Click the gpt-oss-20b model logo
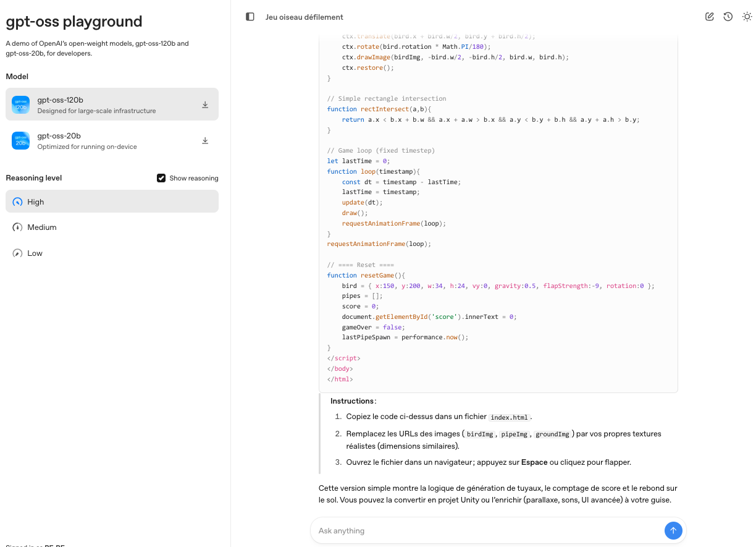756x547 pixels. click(x=21, y=141)
